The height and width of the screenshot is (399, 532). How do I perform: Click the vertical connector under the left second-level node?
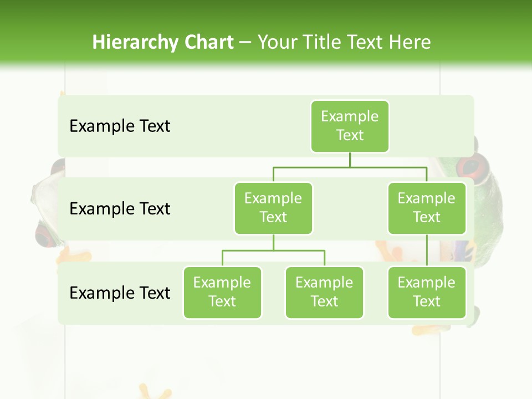point(273,242)
